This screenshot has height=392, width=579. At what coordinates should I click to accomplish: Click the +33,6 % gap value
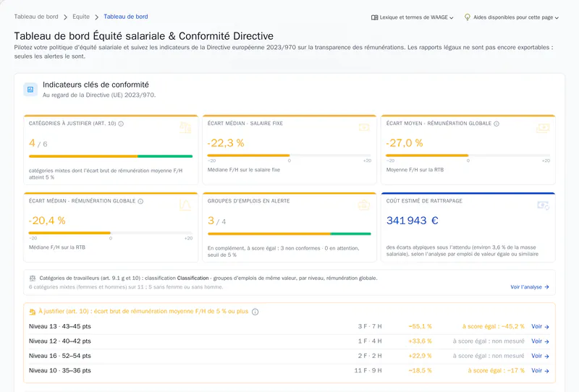pyautogui.click(x=420, y=341)
